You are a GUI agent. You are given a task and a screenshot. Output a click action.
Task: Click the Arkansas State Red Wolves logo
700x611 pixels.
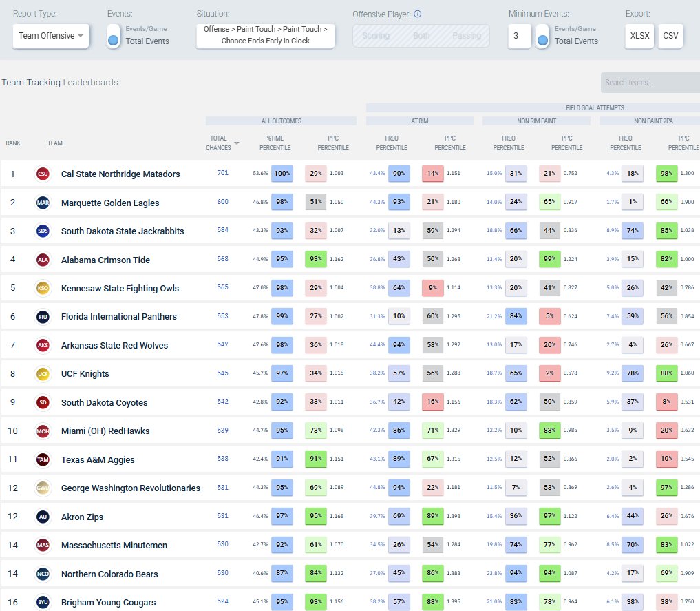point(43,345)
